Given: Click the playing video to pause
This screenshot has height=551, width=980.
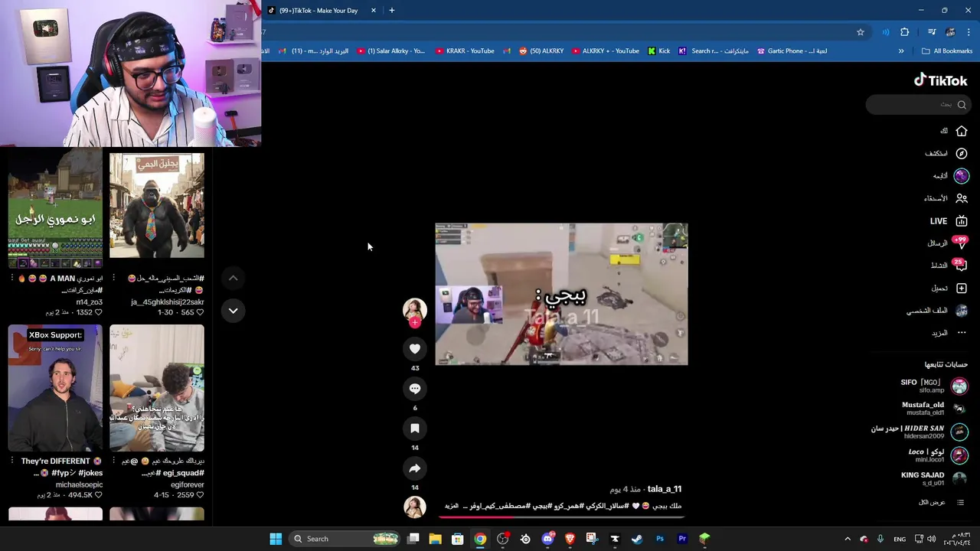Looking at the screenshot, I should [561, 294].
